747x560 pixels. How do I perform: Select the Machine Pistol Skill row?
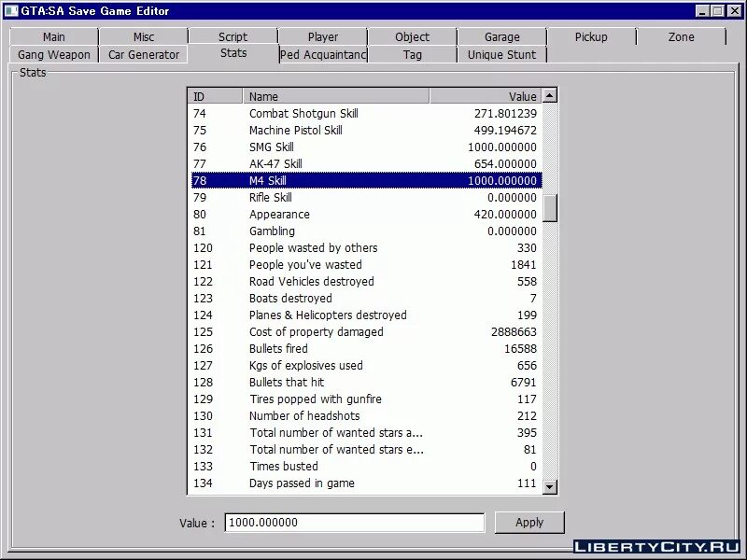366,130
